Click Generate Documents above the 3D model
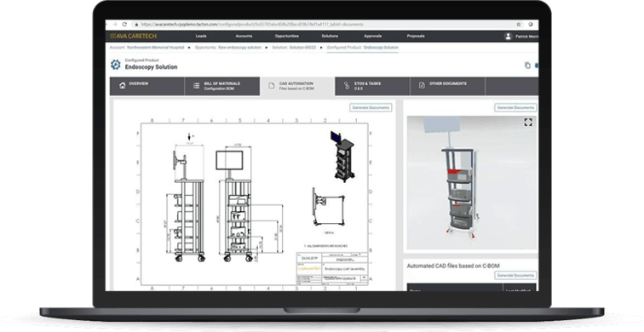Image resolution: width=644 pixels, height=332 pixels. pyautogui.click(x=515, y=107)
